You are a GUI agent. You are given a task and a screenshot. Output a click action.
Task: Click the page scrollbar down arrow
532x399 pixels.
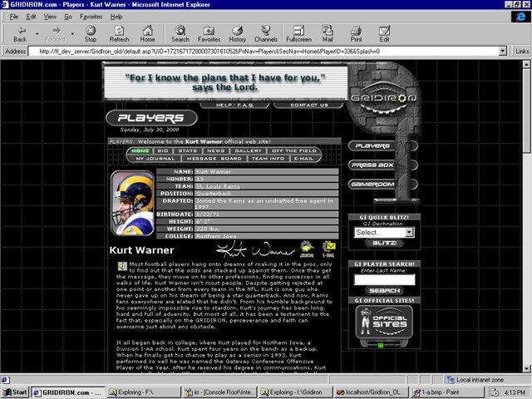526,368
